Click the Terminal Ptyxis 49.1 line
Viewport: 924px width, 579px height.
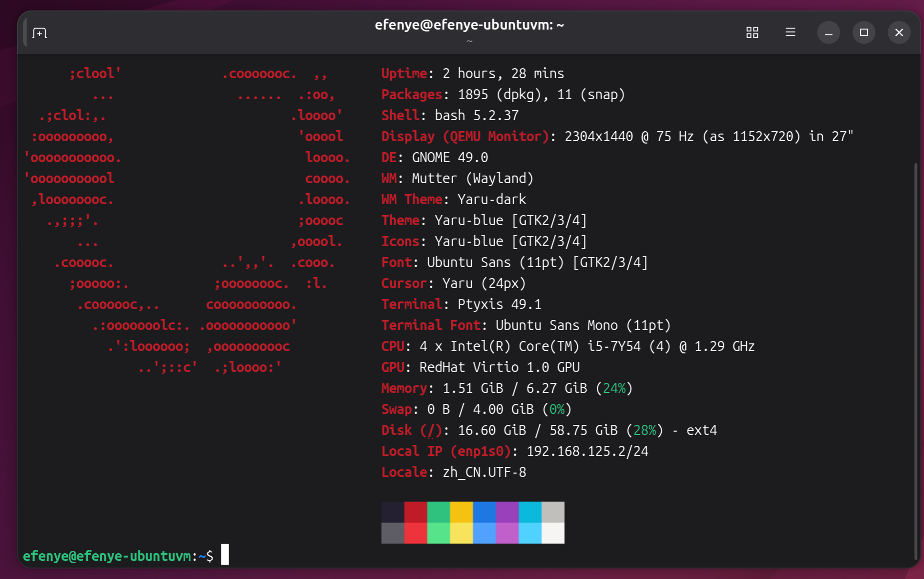[461, 304]
